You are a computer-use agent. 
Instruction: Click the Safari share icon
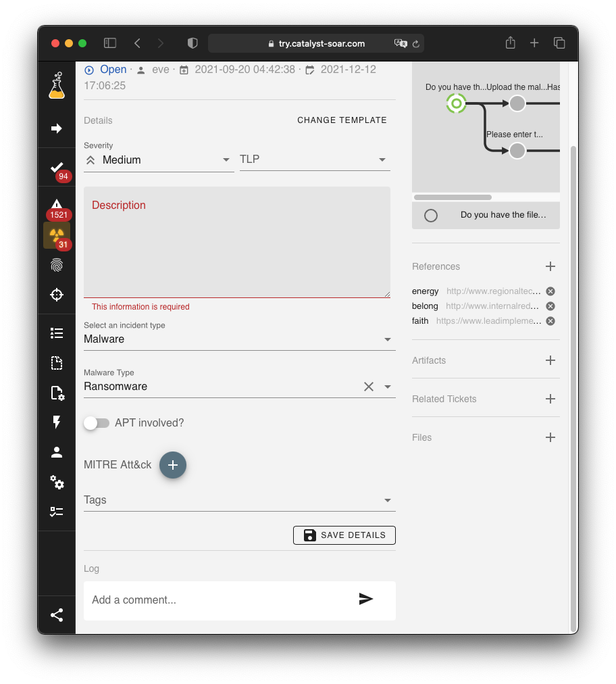[510, 43]
